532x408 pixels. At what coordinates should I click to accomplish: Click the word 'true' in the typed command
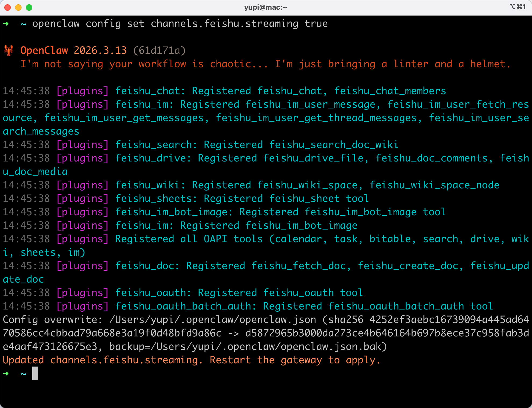coord(316,24)
